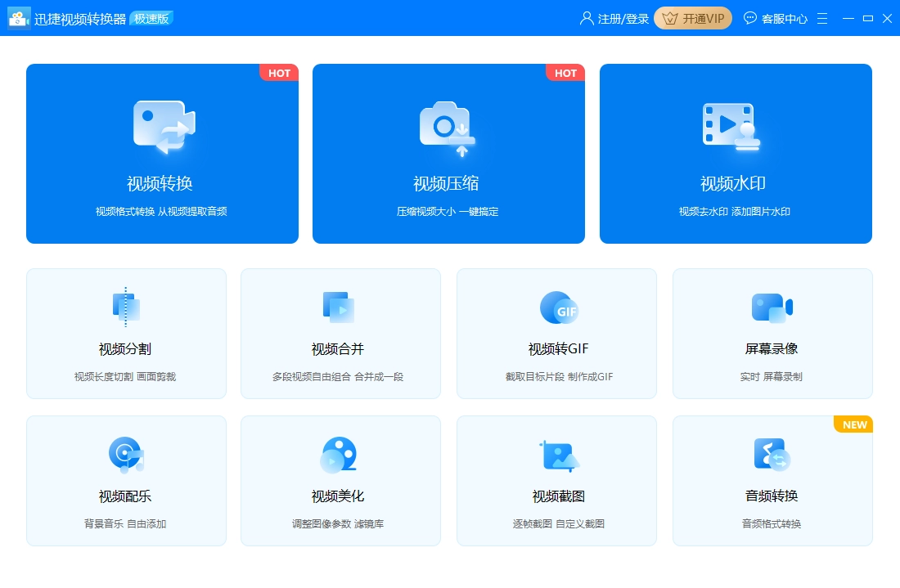
Task: Launch the 视频合并 merge icon
Action: tap(338, 307)
